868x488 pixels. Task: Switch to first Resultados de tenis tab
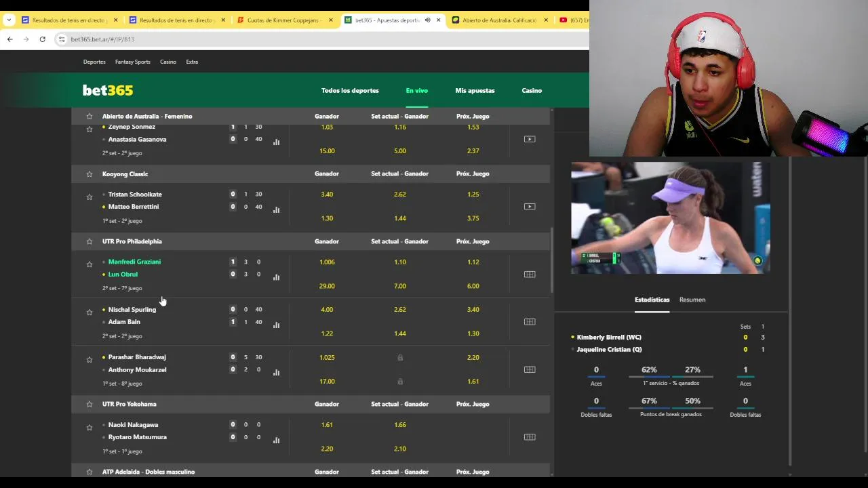(x=69, y=20)
